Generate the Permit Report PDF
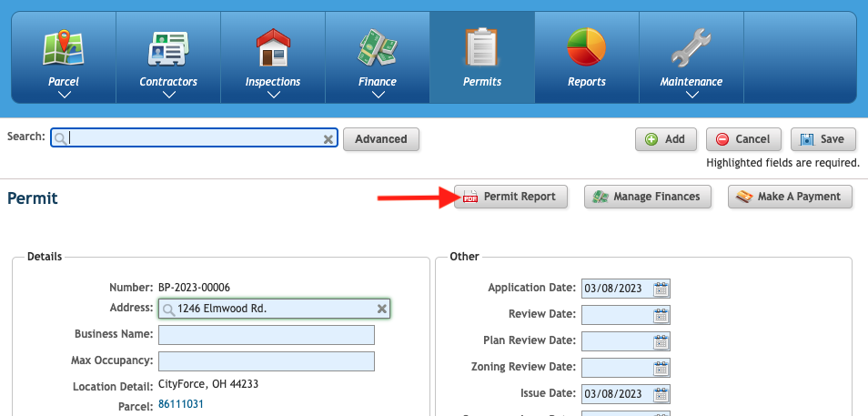Screen dimensions: 868x416 click(x=511, y=197)
